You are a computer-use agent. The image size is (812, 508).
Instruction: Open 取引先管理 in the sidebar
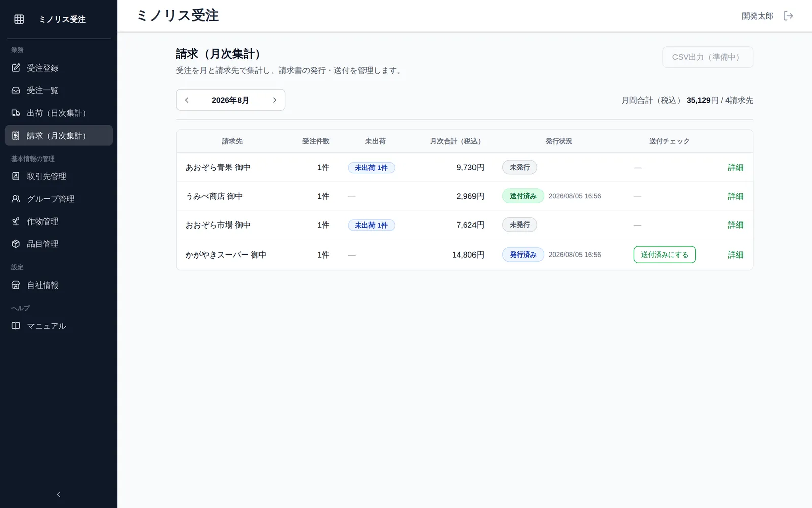(58, 176)
